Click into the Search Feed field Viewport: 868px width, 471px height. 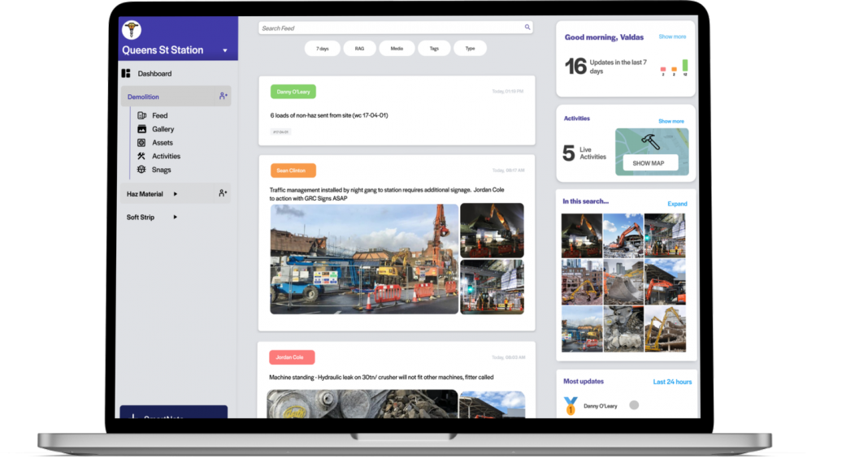point(390,28)
